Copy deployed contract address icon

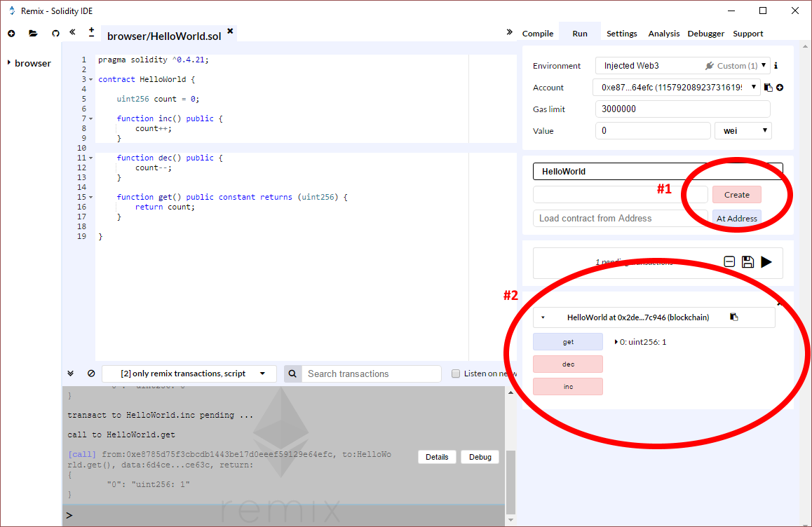pyautogui.click(x=733, y=317)
